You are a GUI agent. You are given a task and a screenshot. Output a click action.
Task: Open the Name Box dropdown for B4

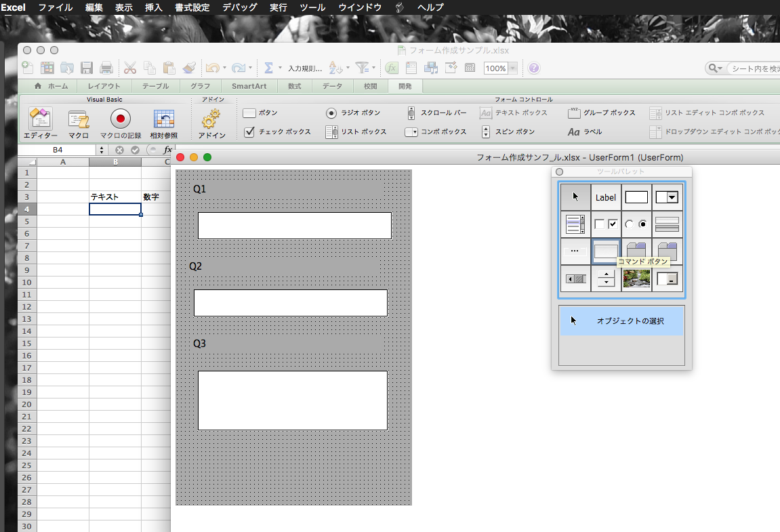coord(102,150)
